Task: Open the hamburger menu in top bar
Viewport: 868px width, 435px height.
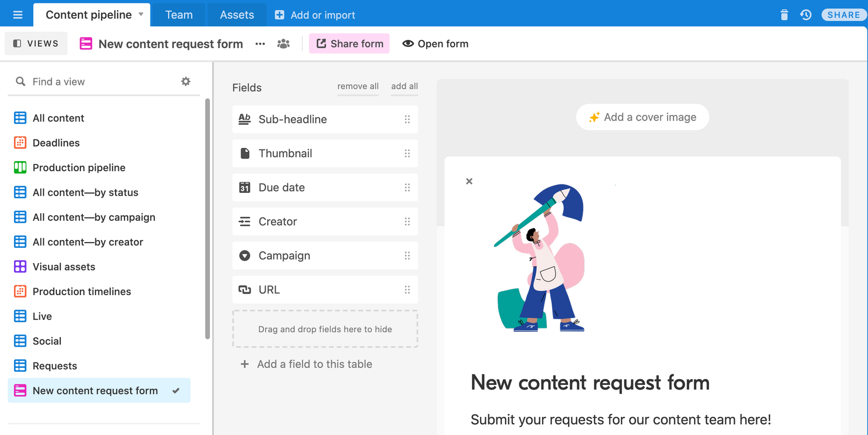Action: pyautogui.click(x=18, y=15)
